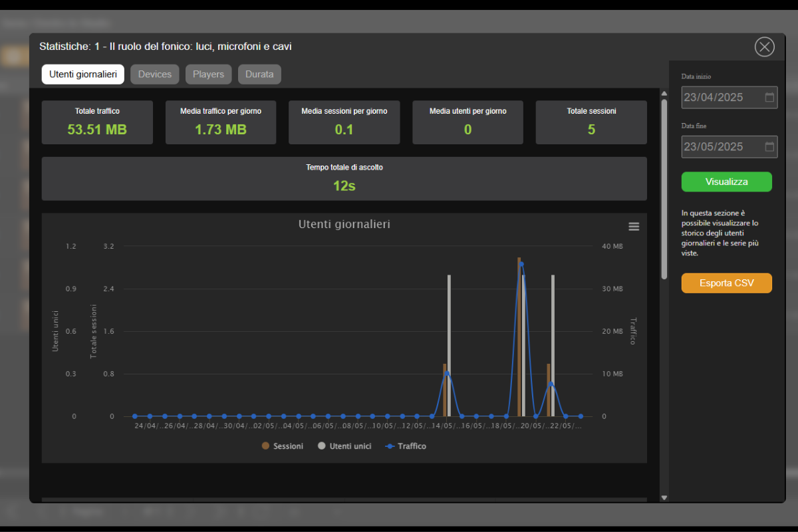Toggle the Utenti unici legend series

pos(344,446)
